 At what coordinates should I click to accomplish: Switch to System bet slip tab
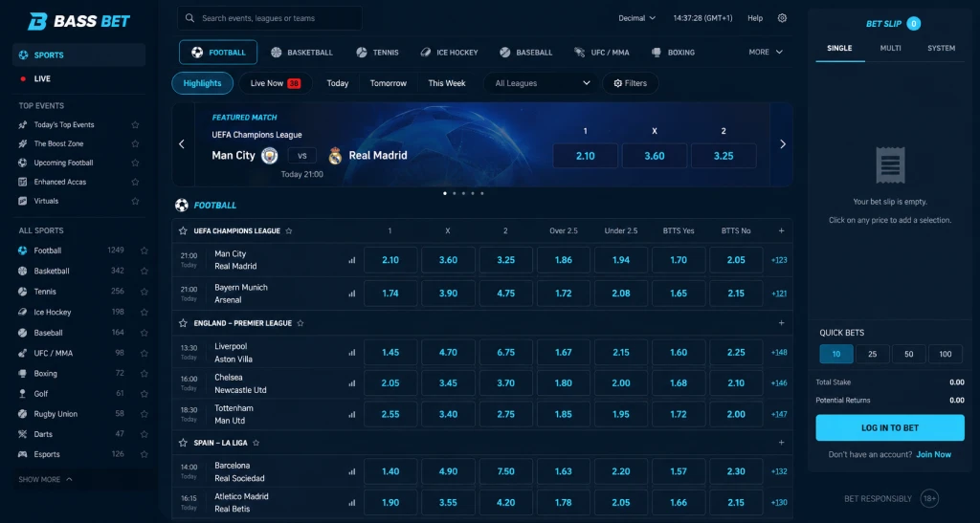941,48
